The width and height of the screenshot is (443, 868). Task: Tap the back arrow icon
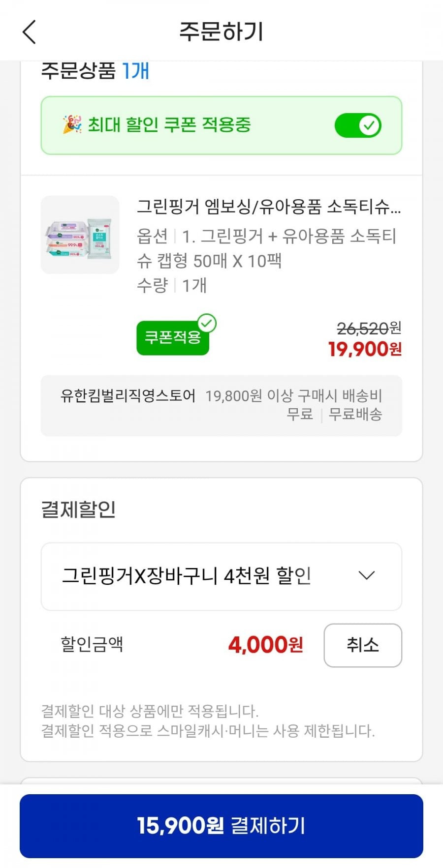[x=30, y=32]
